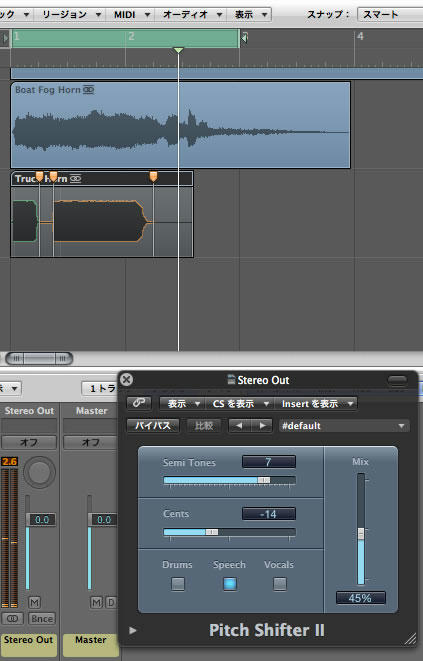This screenshot has height=661, width=423.
Task: Click the link chain icon in plugin window
Action: click(x=139, y=403)
